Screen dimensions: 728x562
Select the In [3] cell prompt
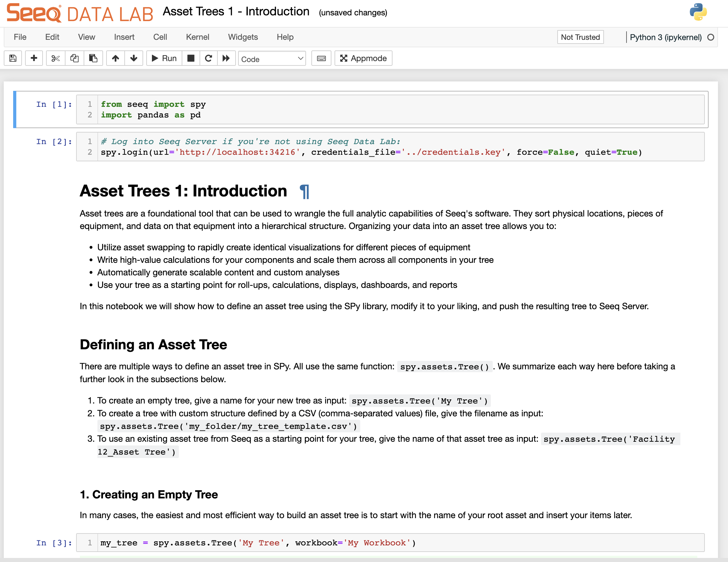point(54,543)
